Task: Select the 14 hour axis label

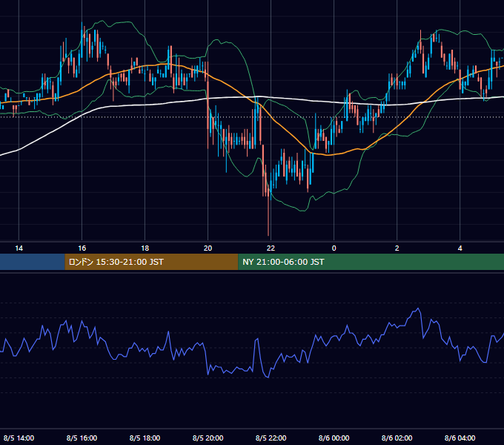Action: [x=19, y=248]
